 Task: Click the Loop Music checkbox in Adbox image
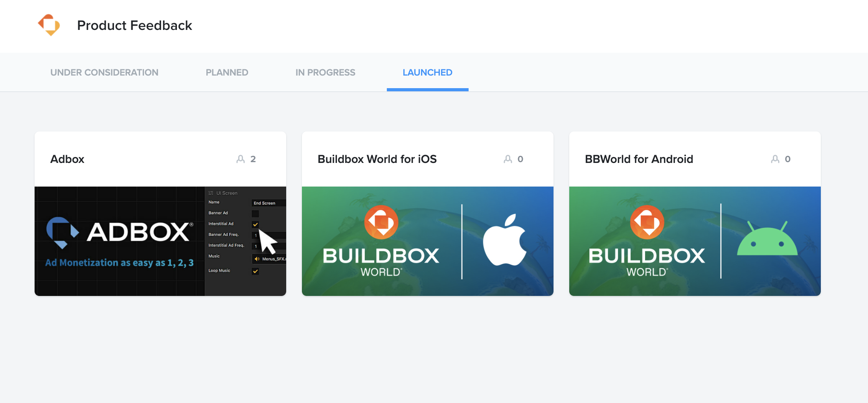pos(255,271)
